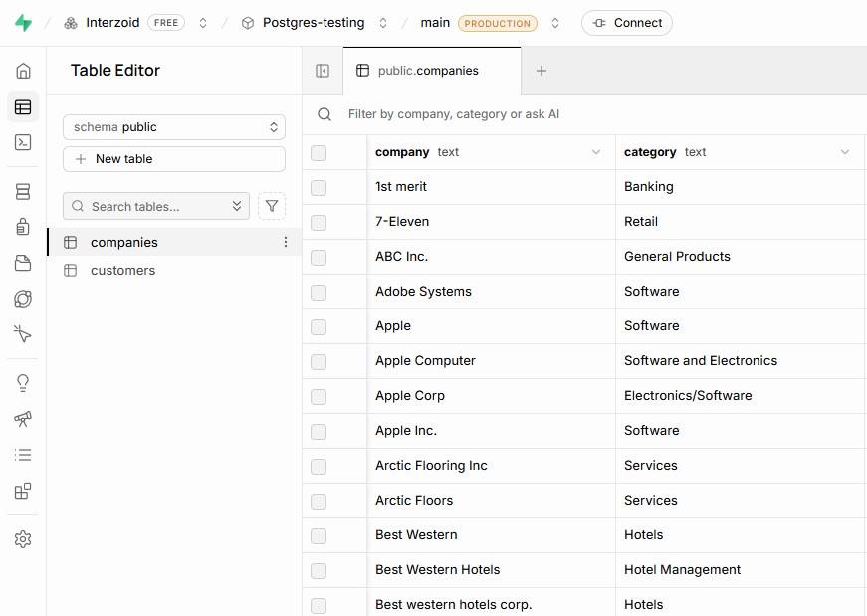Image resolution: width=867 pixels, height=616 pixels.
Task: Click the Connect button
Action: [627, 23]
